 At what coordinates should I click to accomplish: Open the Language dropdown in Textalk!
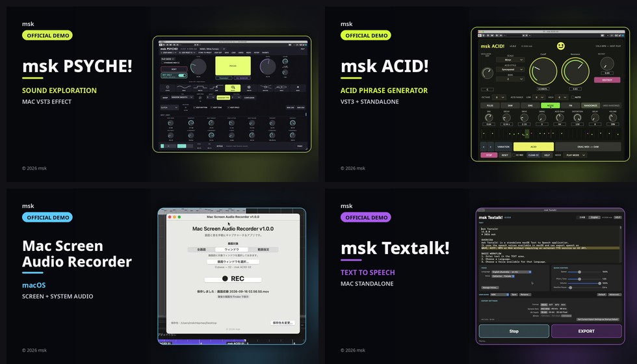pyautogui.click(x=512, y=272)
